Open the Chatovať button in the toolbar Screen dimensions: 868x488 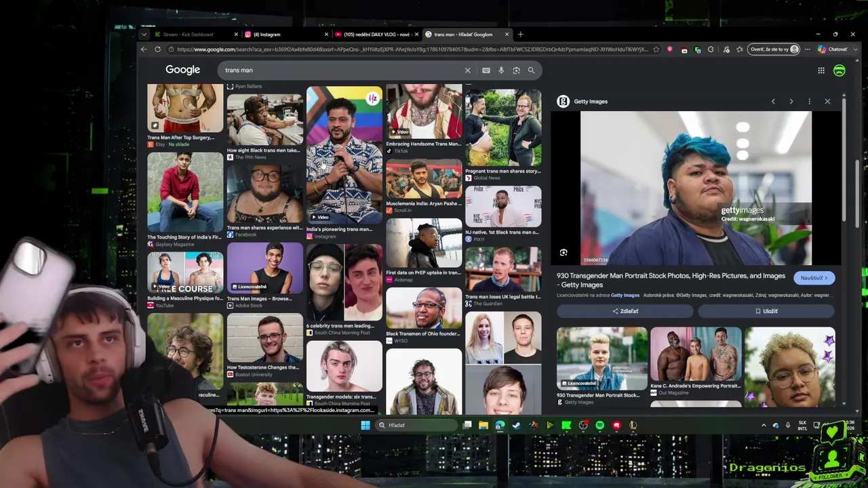click(x=832, y=49)
